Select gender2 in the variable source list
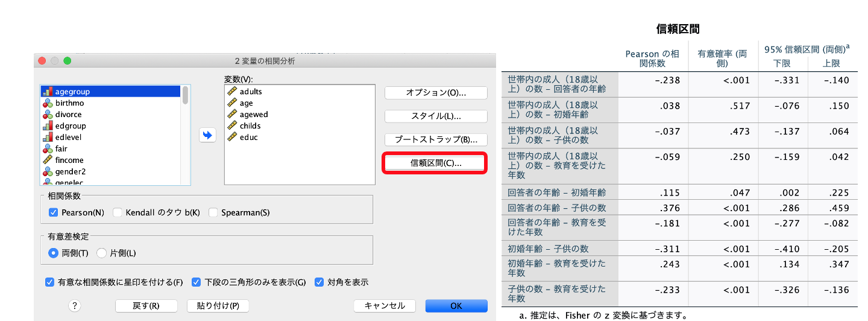 click(x=110, y=172)
